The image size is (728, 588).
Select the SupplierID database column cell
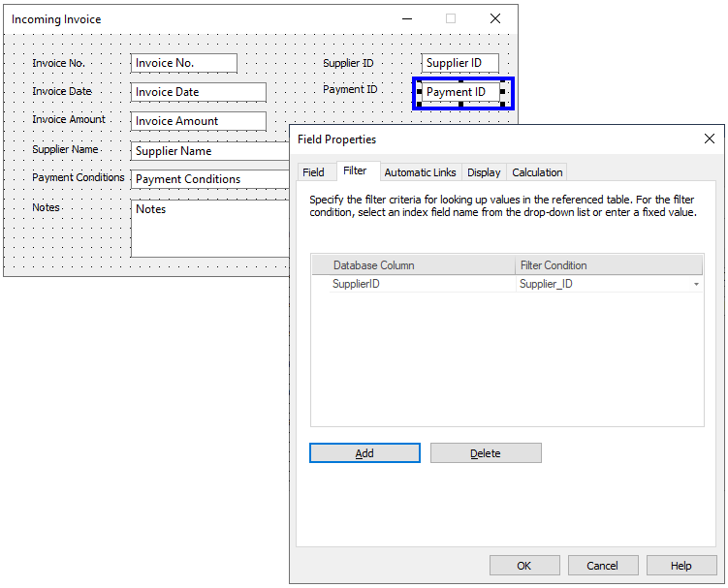click(x=412, y=285)
